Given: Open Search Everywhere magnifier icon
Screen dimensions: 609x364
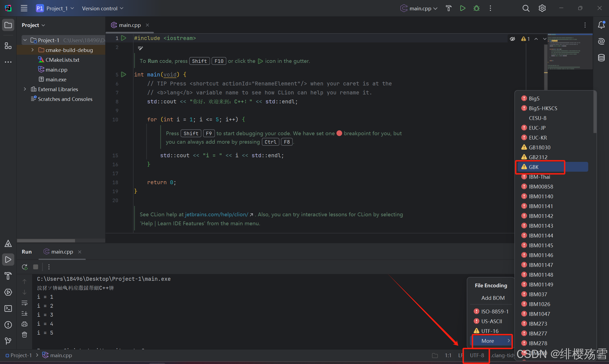Looking at the screenshot, I should pyautogui.click(x=526, y=8).
